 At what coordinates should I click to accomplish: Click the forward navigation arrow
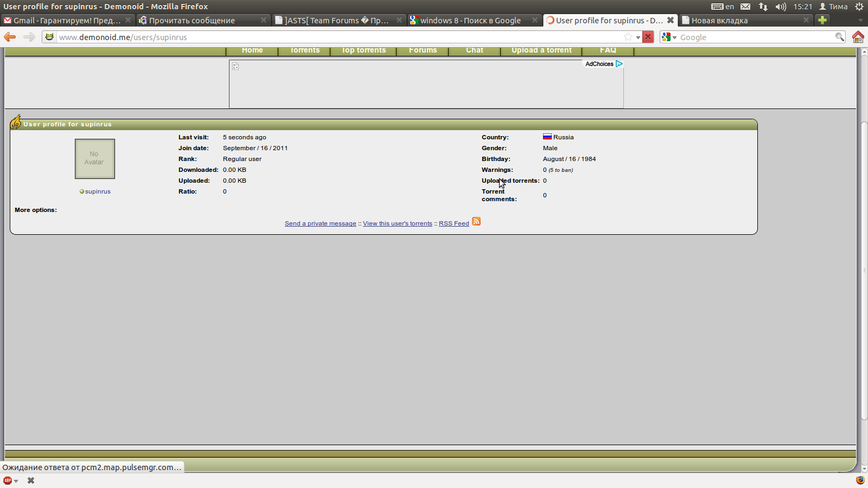(29, 37)
